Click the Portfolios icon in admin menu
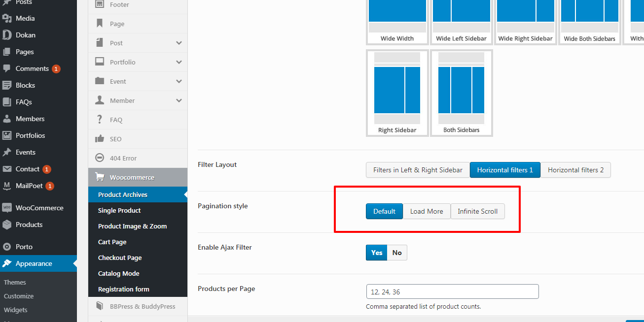644x322 pixels. coord(7,135)
